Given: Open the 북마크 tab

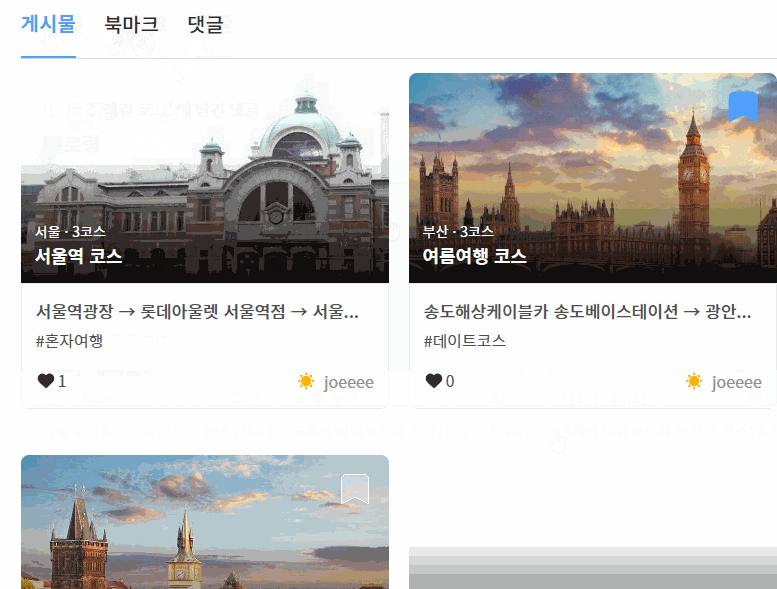Looking at the screenshot, I should pos(131,24).
